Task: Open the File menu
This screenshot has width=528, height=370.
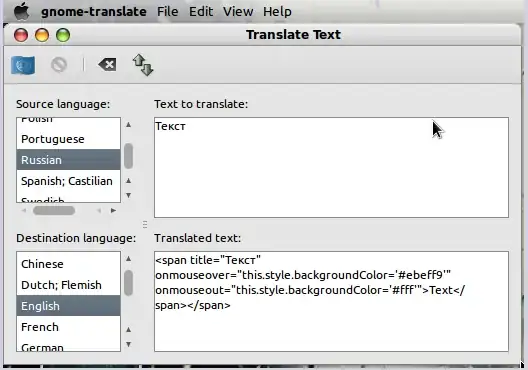Action: (167, 11)
